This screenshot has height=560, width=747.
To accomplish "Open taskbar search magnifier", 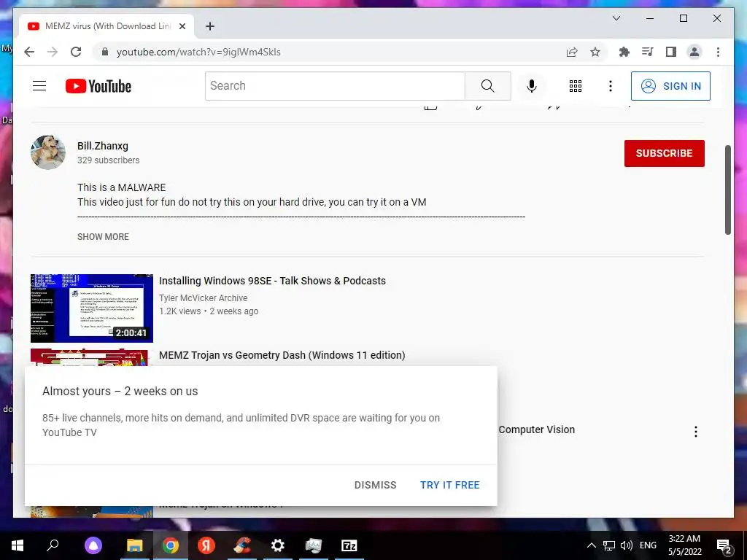I will pyautogui.click(x=53, y=545).
